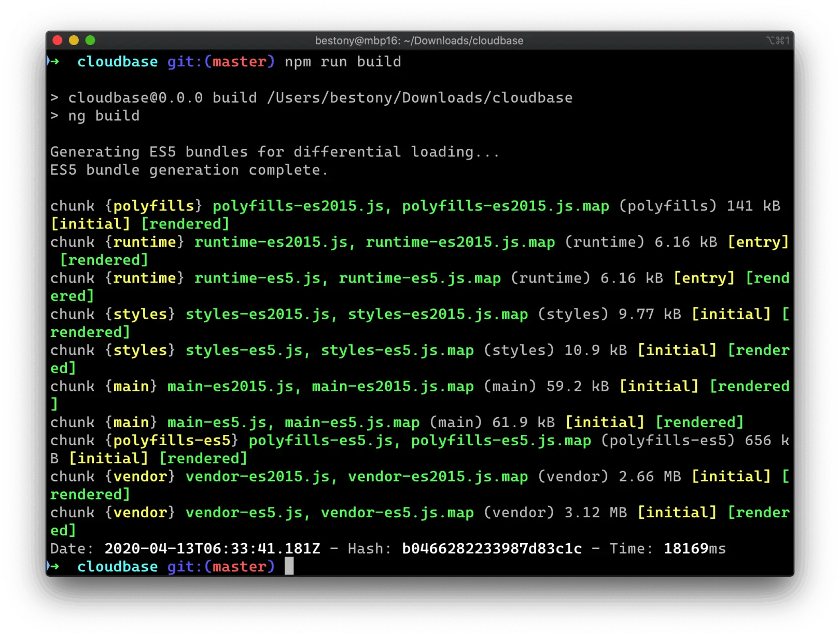Click the '(polyfills-es5)' label in parentheses
This screenshot has width=840, height=637.
[x=668, y=441]
